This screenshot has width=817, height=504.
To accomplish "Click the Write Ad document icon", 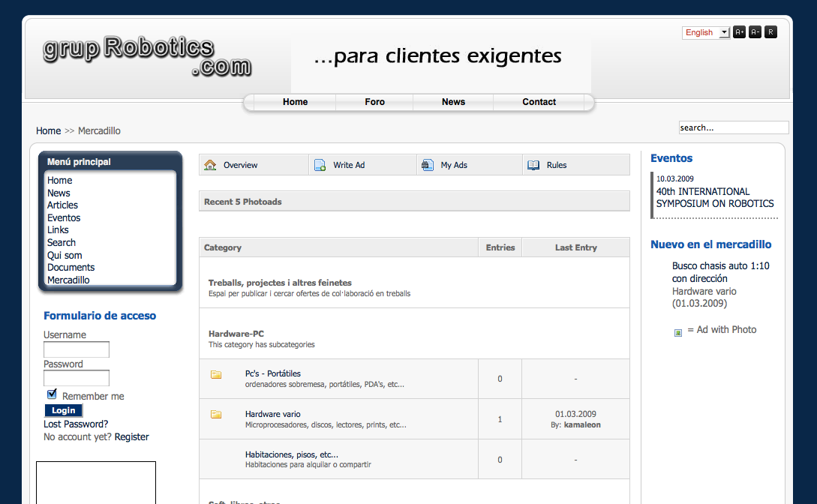I will point(320,165).
